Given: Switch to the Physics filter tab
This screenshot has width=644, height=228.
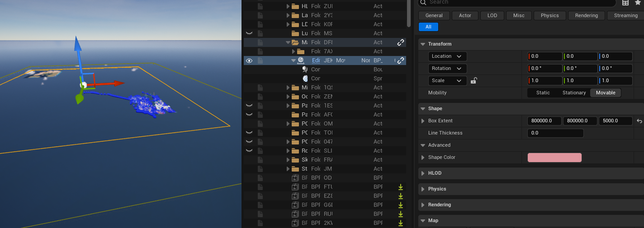Looking at the screenshot, I should pyautogui.click(x=549, y=15).
